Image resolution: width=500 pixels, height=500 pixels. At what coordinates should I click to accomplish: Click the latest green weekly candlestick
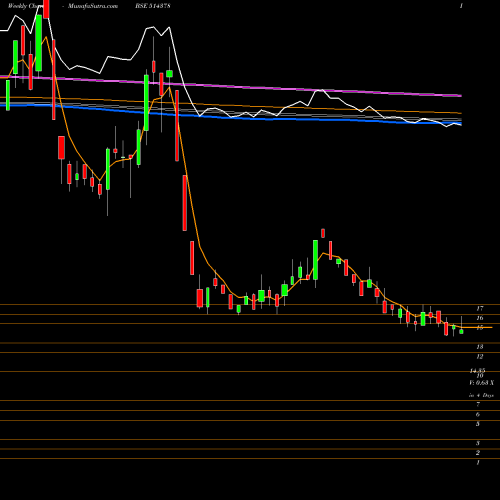click(461, 331)
